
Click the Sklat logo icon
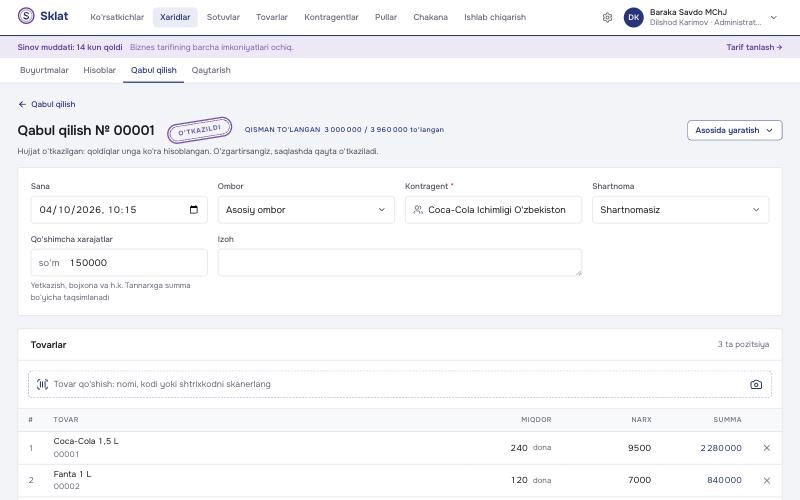coord(26,16)
